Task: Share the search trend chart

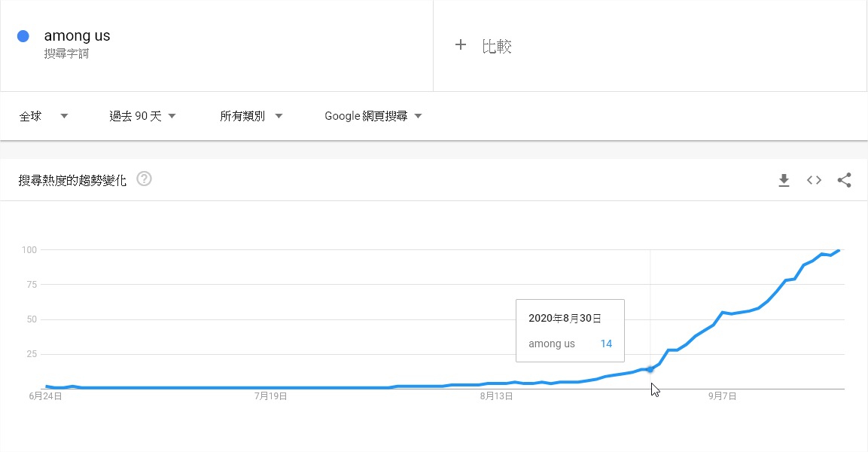Action: point(844,180)
